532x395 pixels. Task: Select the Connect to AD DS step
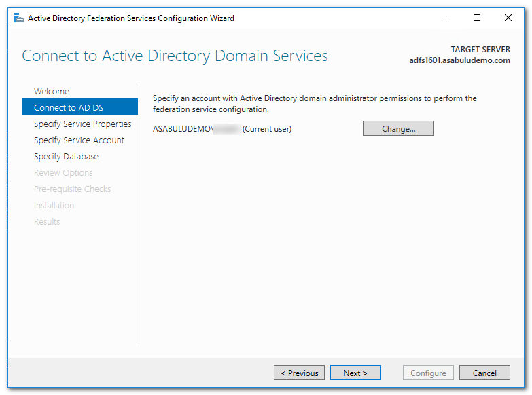point(79,107)
